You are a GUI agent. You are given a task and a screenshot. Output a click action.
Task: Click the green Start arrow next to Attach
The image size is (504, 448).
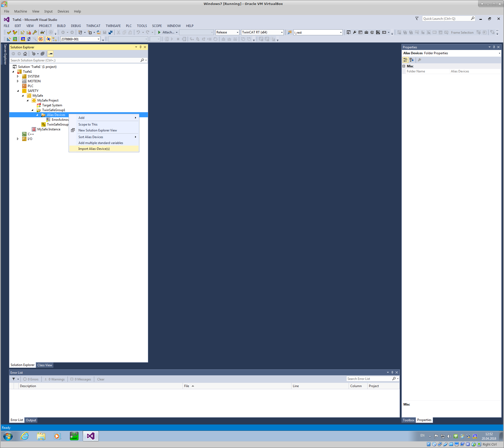(159, 32)
